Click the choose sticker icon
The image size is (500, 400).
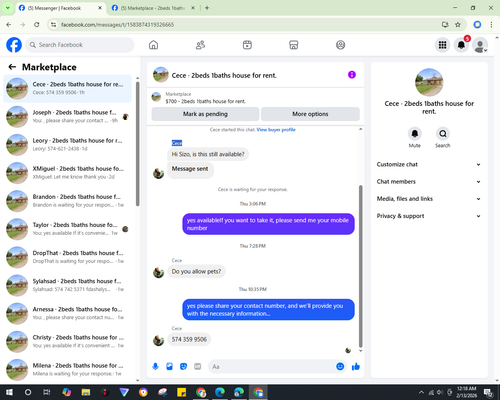click(x=183, y=367)
